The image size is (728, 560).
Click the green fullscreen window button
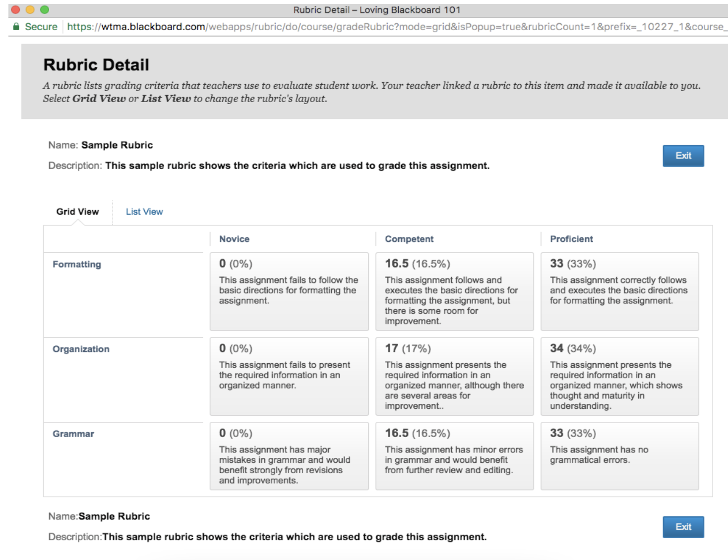(45, 9)
